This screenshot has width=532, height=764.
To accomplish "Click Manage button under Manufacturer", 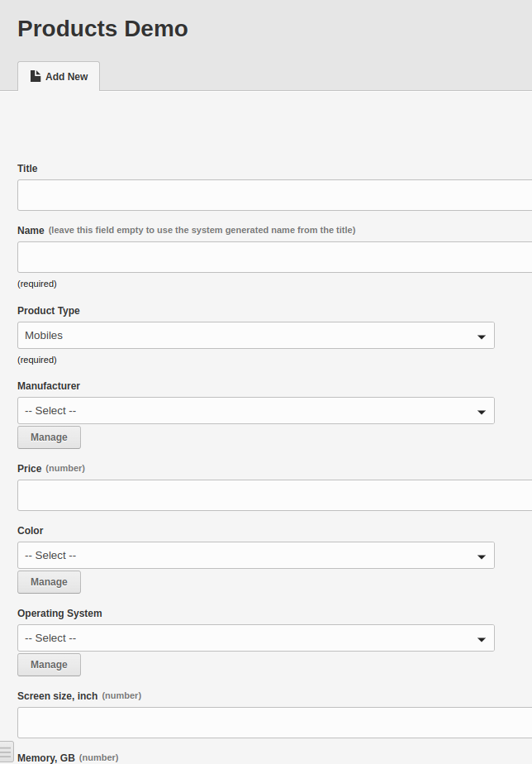I will pos(50,437).
